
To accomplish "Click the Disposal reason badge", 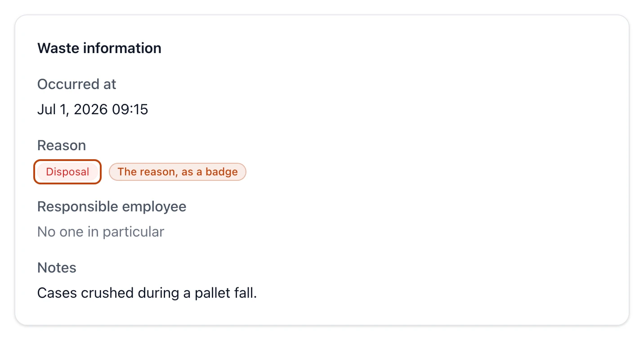I will pyautogui.click(x=67, y=172).
